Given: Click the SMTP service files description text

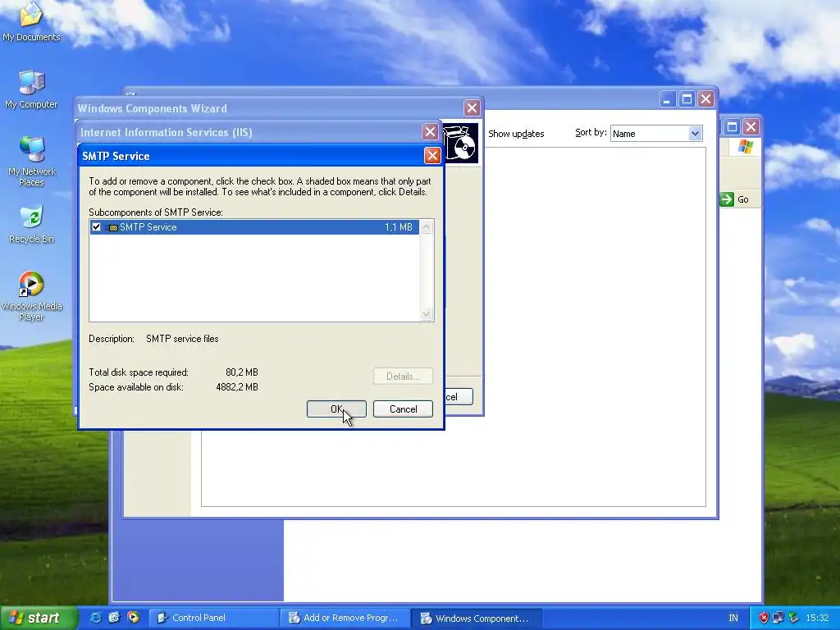Looking at the screenshot, I should click(182, 339).
